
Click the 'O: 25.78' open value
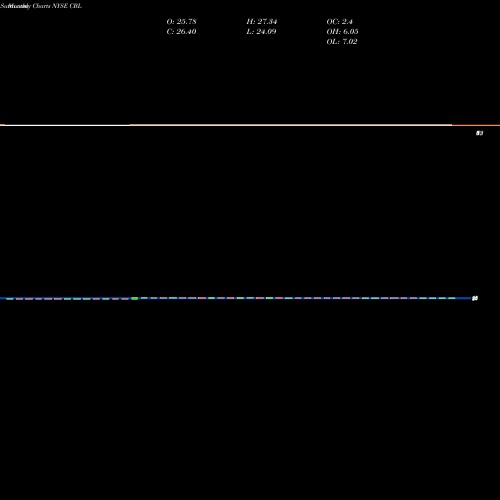181,21
